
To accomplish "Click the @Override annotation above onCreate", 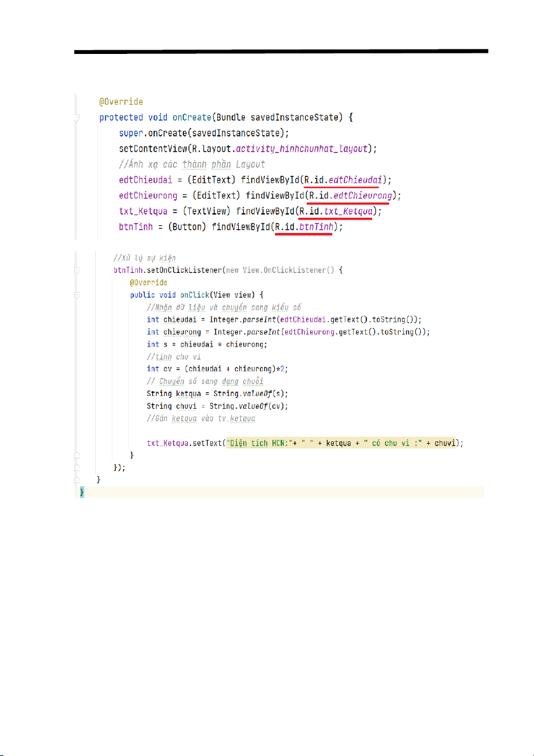I will 121,102.
